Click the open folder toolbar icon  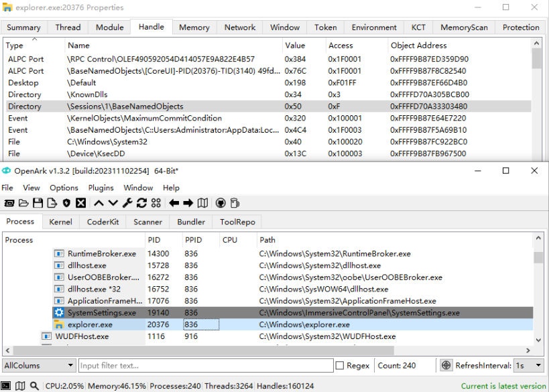click(x=23, y=203)
